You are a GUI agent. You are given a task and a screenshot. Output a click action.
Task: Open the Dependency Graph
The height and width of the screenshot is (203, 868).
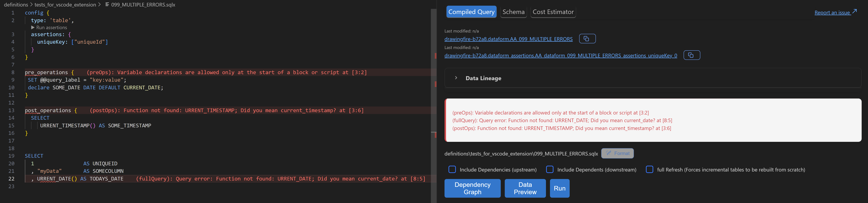coord(472,188)
